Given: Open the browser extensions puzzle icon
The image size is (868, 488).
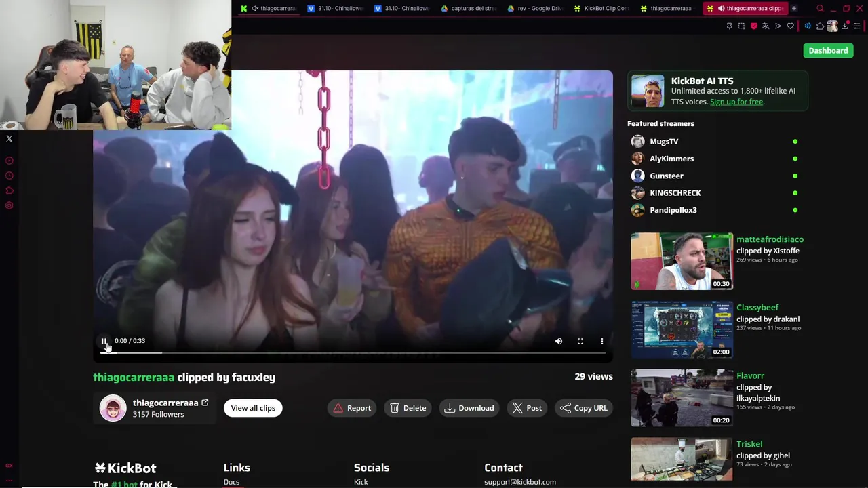Looking at the screenshot, I should [x=820, y=26].
